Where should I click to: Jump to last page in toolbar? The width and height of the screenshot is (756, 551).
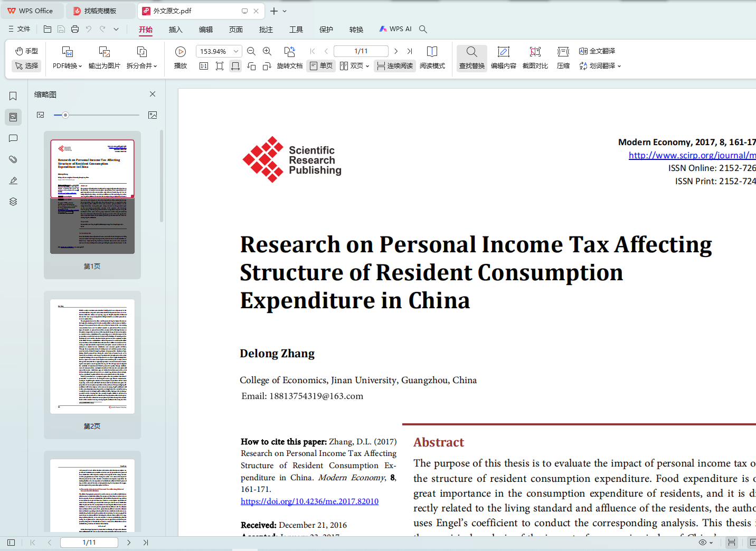point(410,51)
